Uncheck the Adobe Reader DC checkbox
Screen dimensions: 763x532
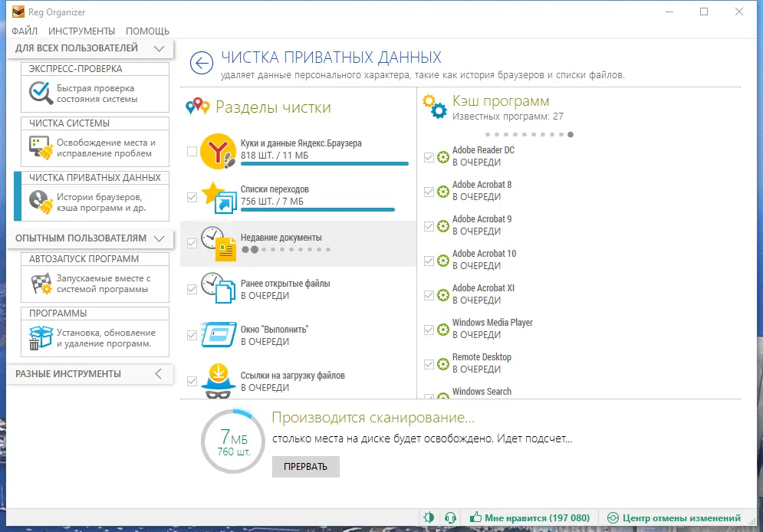tap(429, 157)
